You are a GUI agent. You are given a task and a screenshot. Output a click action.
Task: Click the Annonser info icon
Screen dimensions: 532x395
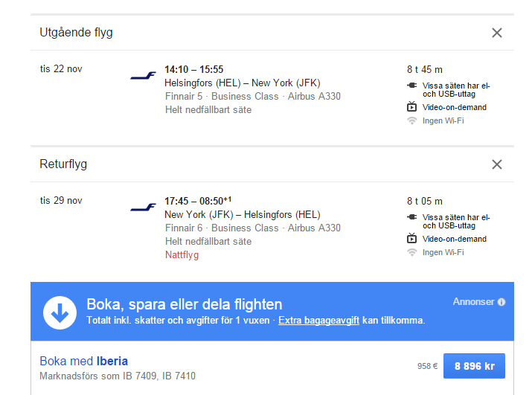pos(501,302)
